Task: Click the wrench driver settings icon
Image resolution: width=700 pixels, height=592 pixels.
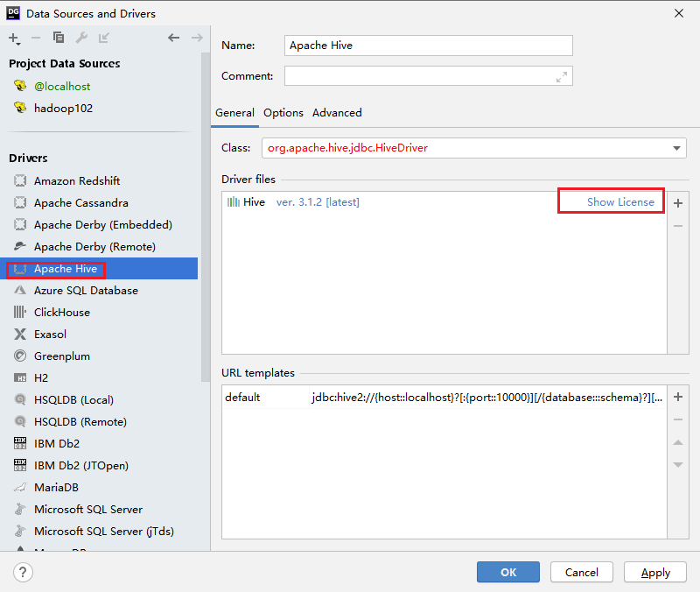Action: 81,38
